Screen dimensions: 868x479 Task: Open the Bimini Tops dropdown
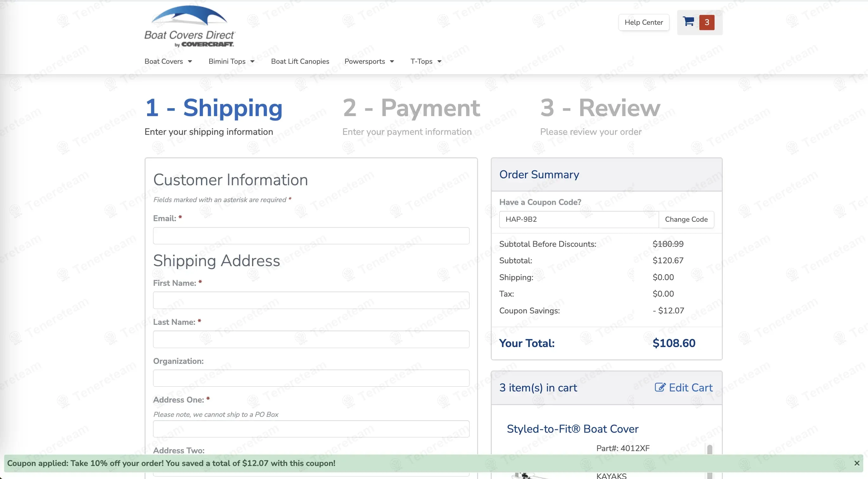231,61
